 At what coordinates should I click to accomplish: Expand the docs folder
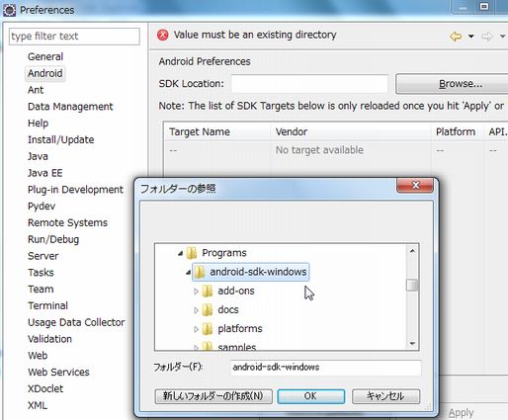click(x=196, y=310)
